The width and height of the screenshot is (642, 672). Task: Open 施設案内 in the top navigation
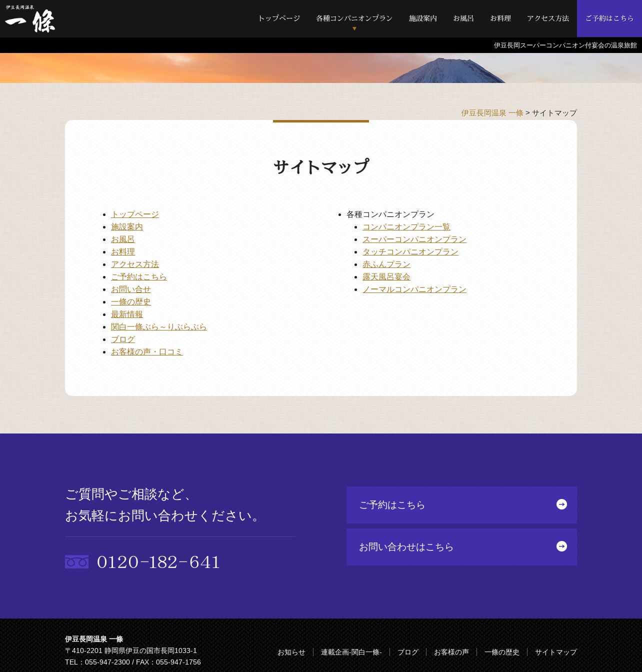tap(423, 18)
